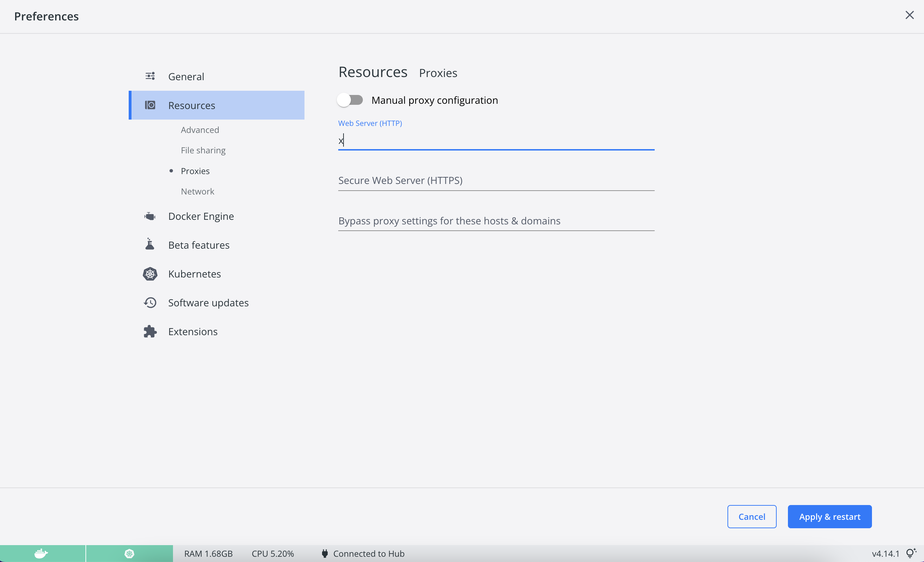Viewport: 924px width, 562px height.
Task: Click the Kubernetes wheel icon
Action: click(x=150, y=274)
